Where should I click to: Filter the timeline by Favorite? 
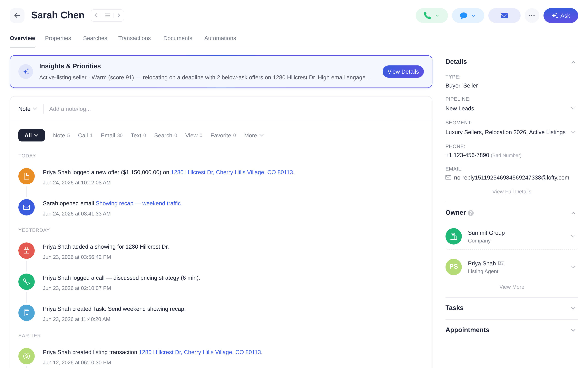[223, 135]
